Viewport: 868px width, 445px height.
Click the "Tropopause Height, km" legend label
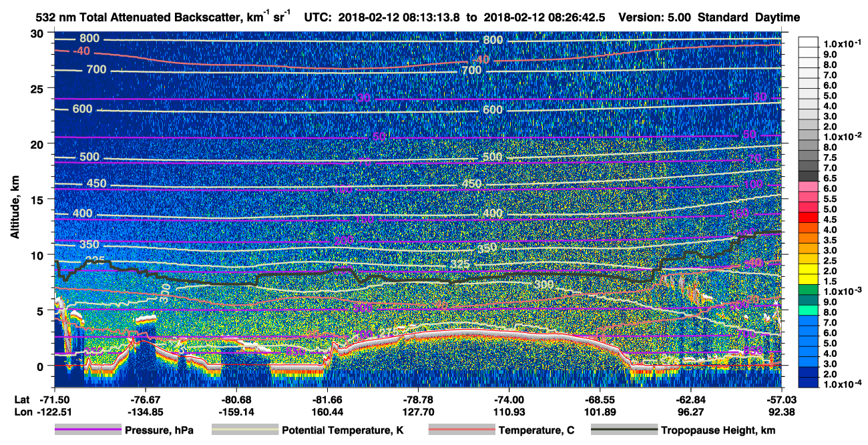click(717, 431)
